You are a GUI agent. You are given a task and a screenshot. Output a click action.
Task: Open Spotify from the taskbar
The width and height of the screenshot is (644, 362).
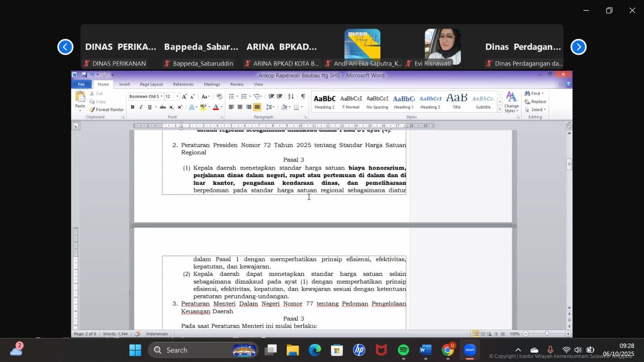pyautogui.click(x=403, y=350)
